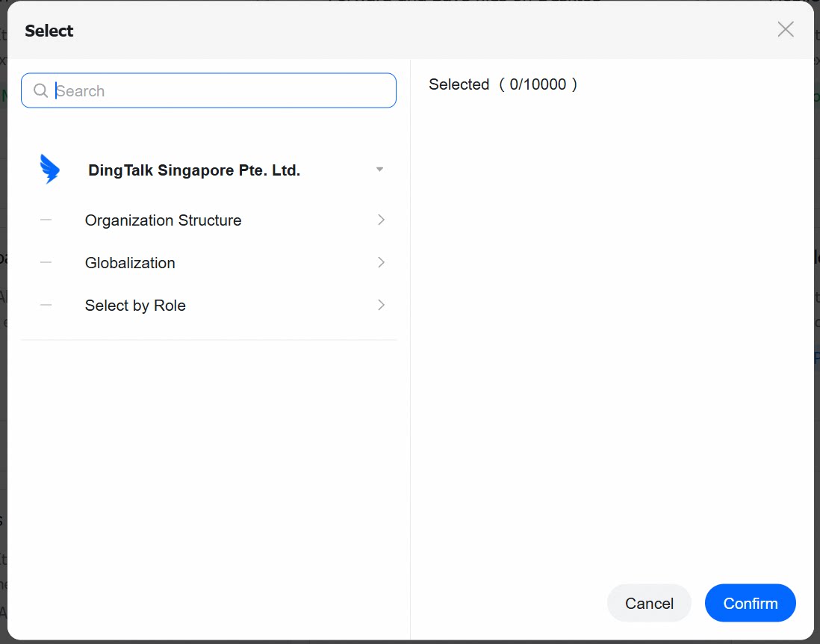This screenshot has height=644, width=820.
Task: Click the magnifier search icon
Action: point(40,90)
